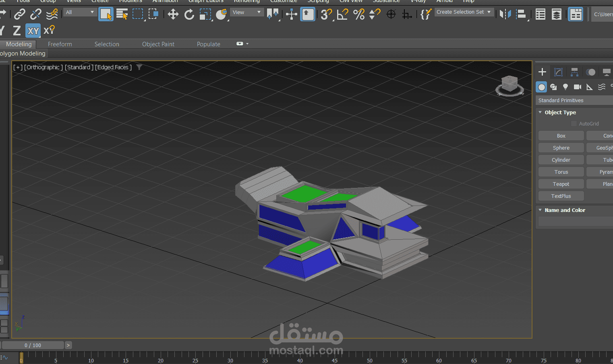This screenshot has height=364, width=613.
Task: Click the Select by Name icon
Action: [122, 14]
